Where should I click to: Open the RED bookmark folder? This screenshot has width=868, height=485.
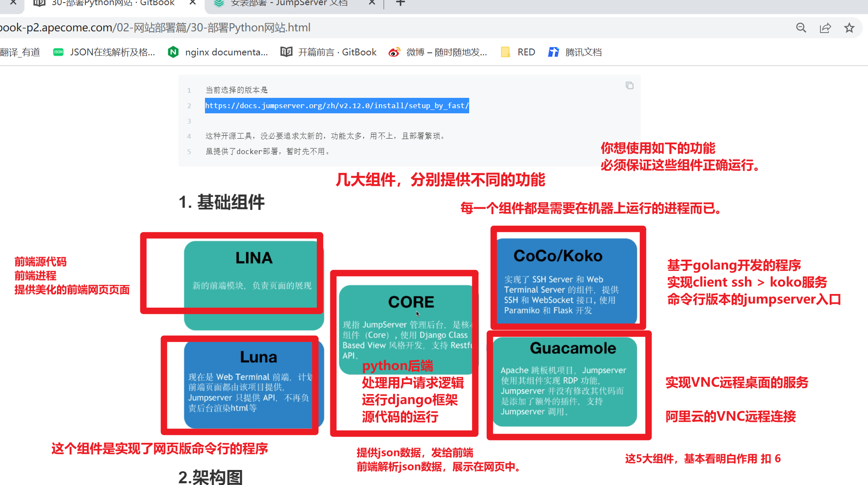pos(518,52)
